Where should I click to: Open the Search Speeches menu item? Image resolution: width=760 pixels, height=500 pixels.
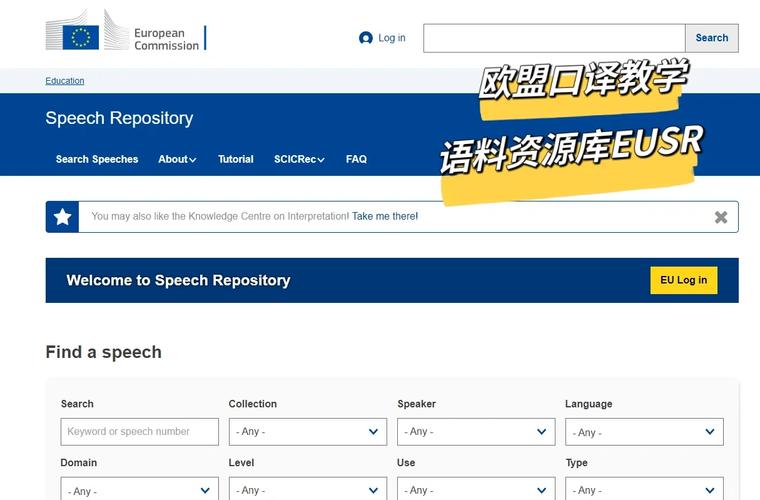[97, 159]
